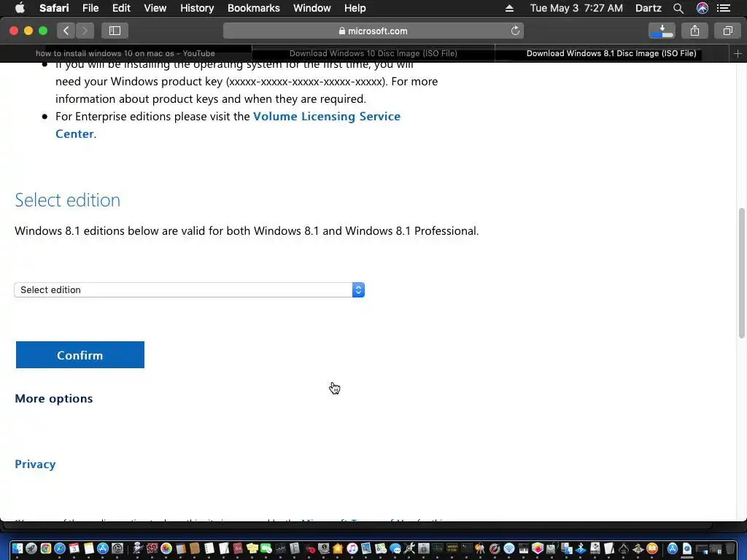This screenshot has height=560, width=747.
Task: Switch to the YouTube install windows tab
Action: pos(125,53)
